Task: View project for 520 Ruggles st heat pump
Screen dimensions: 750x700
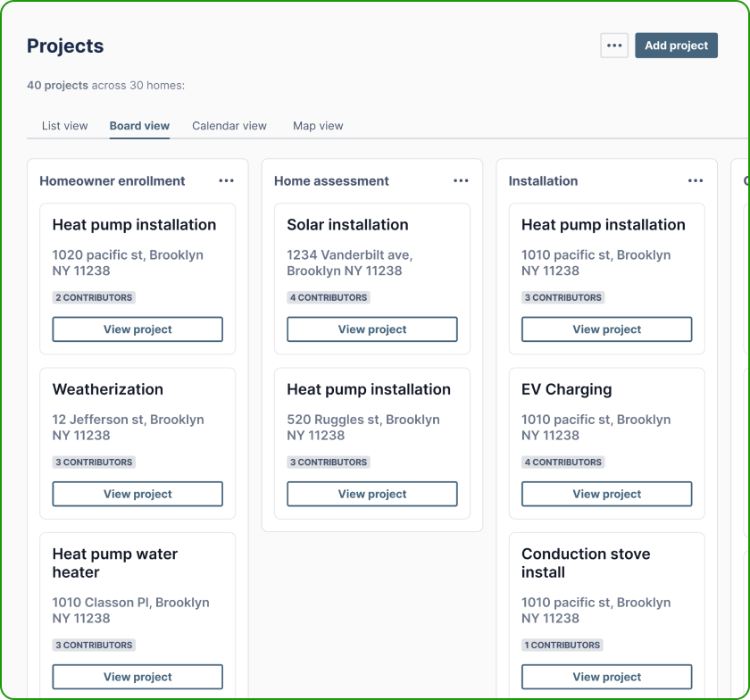Action: pos(372,494)
